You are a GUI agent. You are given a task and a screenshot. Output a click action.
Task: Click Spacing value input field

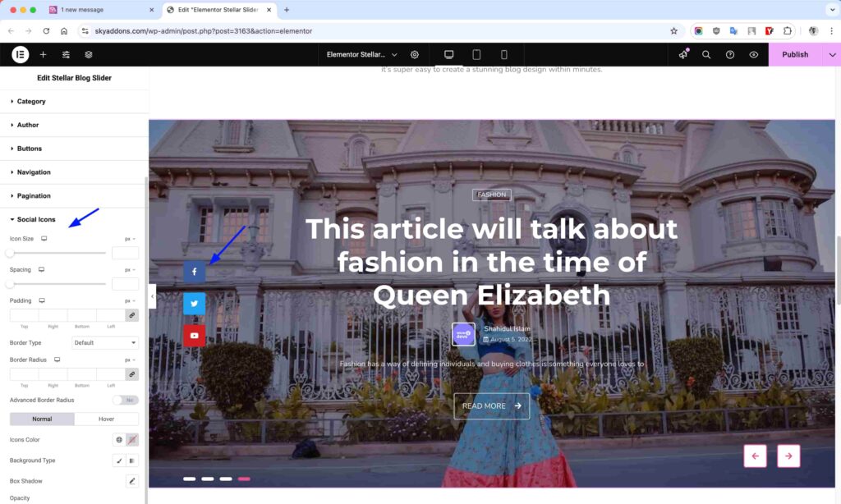(125, 284)
